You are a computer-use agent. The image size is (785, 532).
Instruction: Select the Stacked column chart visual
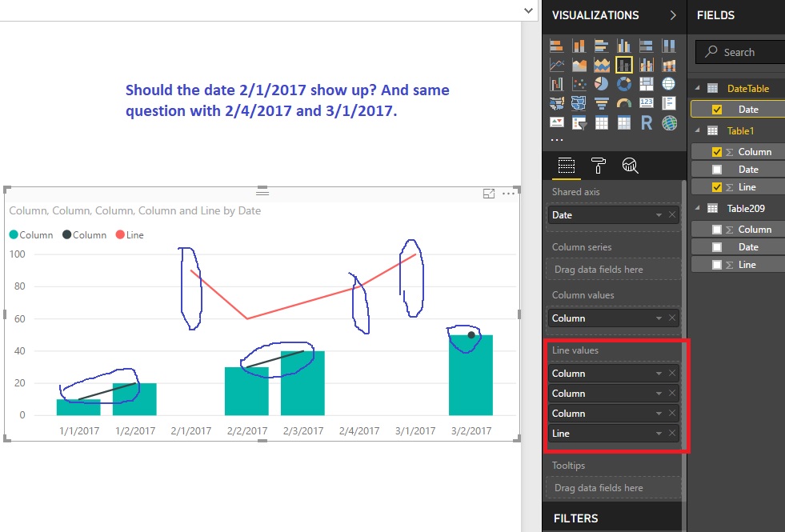[x=579, y=46]
